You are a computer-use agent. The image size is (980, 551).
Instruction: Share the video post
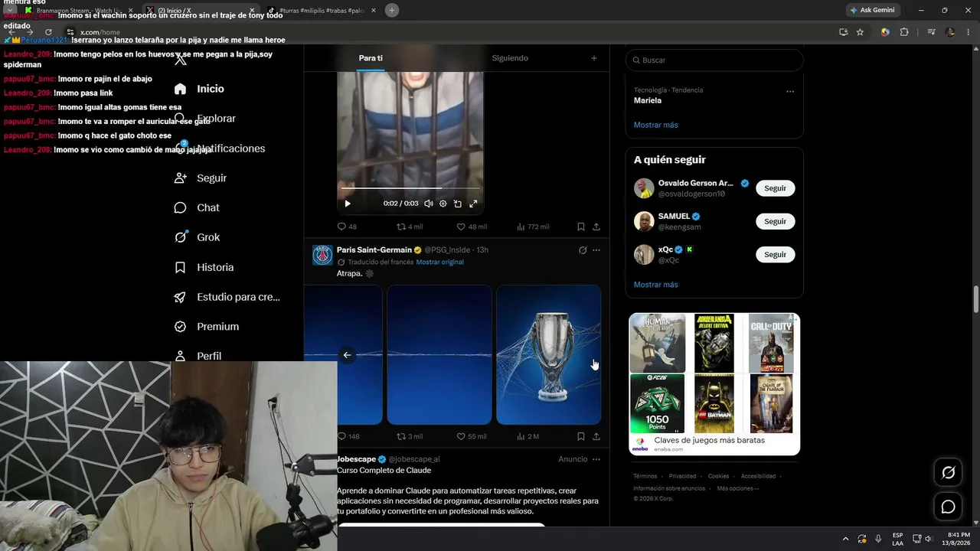596,227
